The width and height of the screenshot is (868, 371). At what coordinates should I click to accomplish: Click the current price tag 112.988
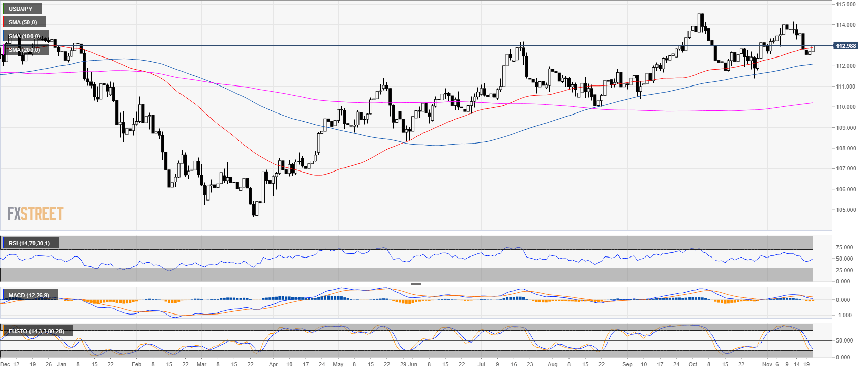(846, 46)
